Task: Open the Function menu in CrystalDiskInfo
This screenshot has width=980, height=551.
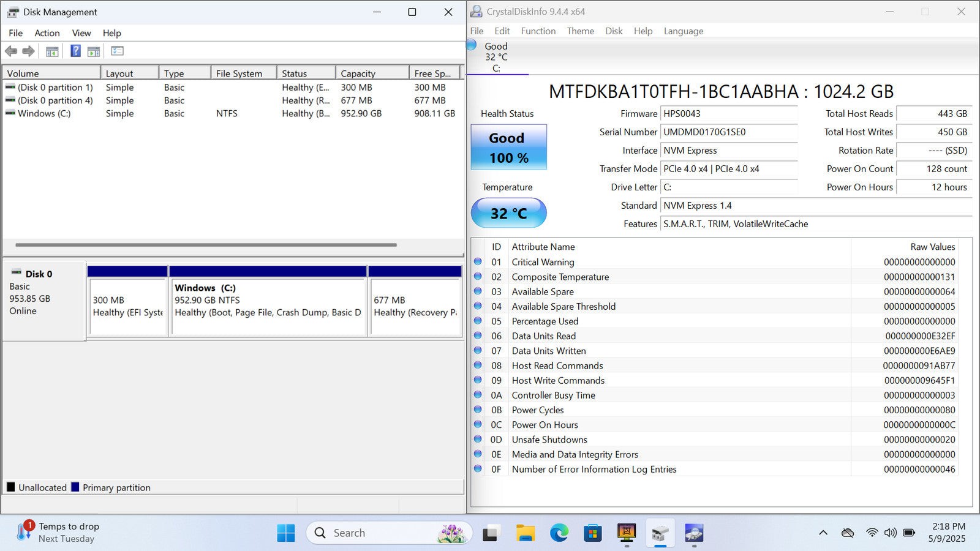Action: pos(538,31)
